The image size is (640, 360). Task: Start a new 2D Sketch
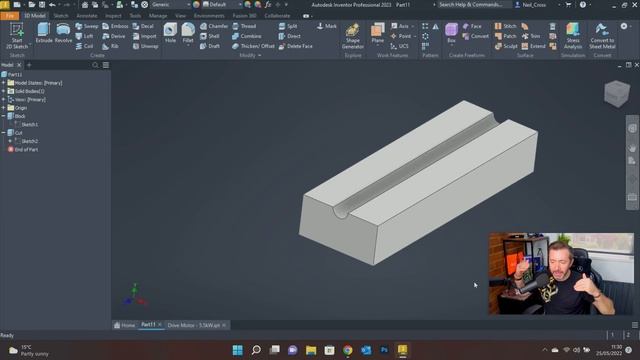click(x=17, y=36)
